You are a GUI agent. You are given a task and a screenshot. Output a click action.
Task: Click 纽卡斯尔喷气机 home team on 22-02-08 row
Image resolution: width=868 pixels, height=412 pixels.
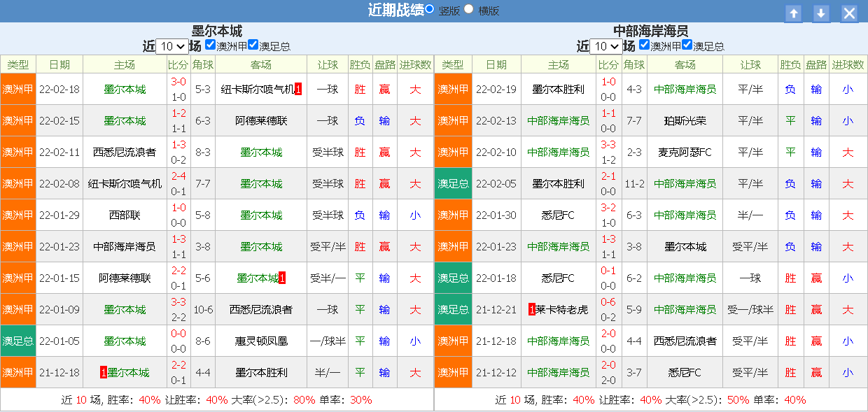tap(125, 184)
